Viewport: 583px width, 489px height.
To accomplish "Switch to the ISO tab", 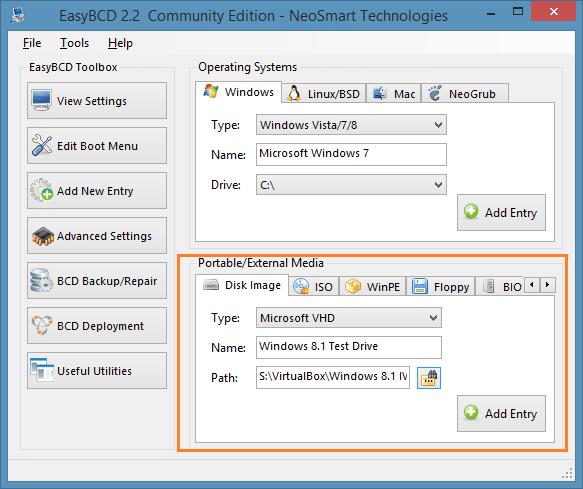I will [x=313, y=287].
